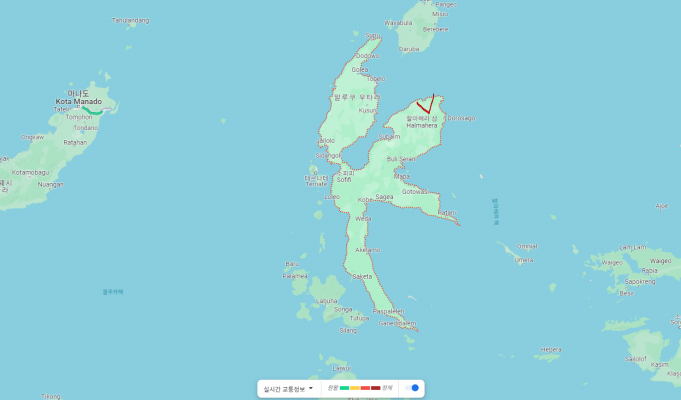Select the Dorosago label on Halmahera's coast
Screen dimensions: 681x400
[461, 118]
